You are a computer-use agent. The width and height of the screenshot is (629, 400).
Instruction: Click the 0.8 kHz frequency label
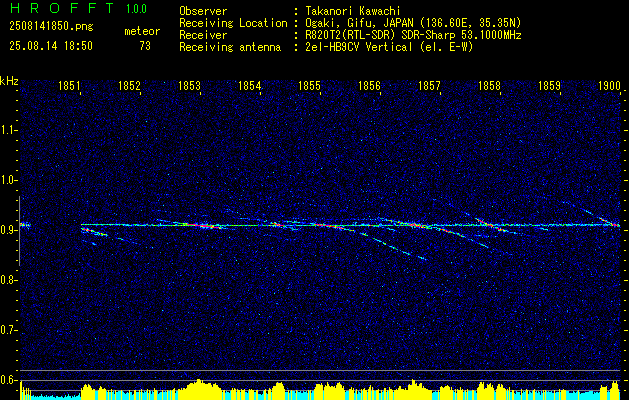click(x=8, y=280)
